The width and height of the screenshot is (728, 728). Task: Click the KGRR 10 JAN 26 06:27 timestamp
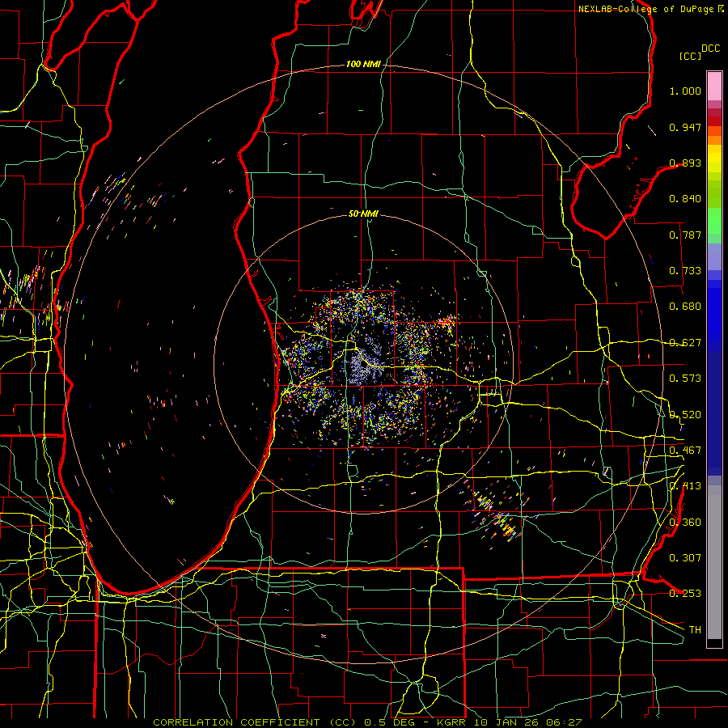(x=510, y=722)
